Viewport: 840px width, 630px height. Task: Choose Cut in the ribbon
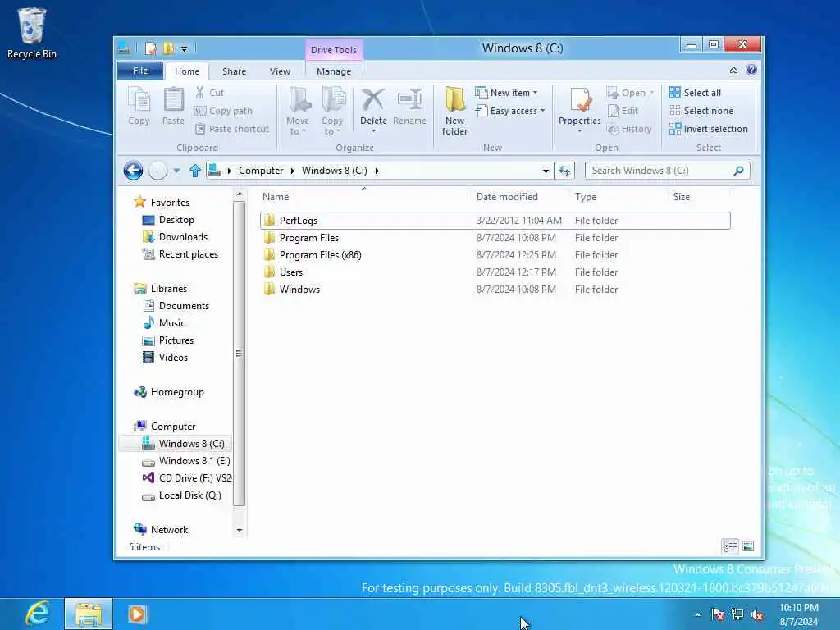tap(210, 93)
